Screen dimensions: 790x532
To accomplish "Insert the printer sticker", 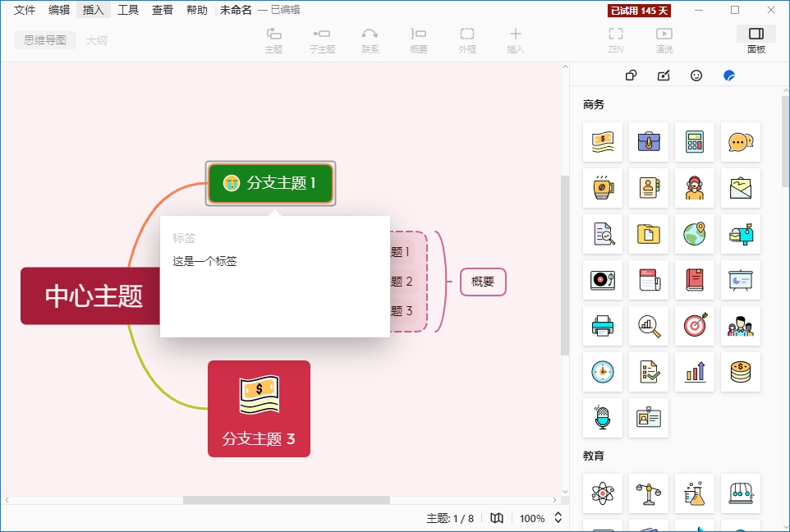I will [x=603, y=326].
